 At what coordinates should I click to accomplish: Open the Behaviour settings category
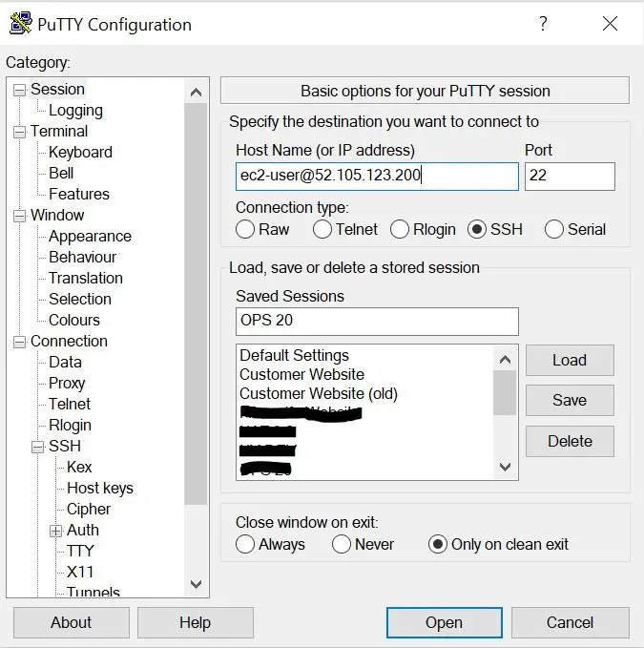click(83, 257)
